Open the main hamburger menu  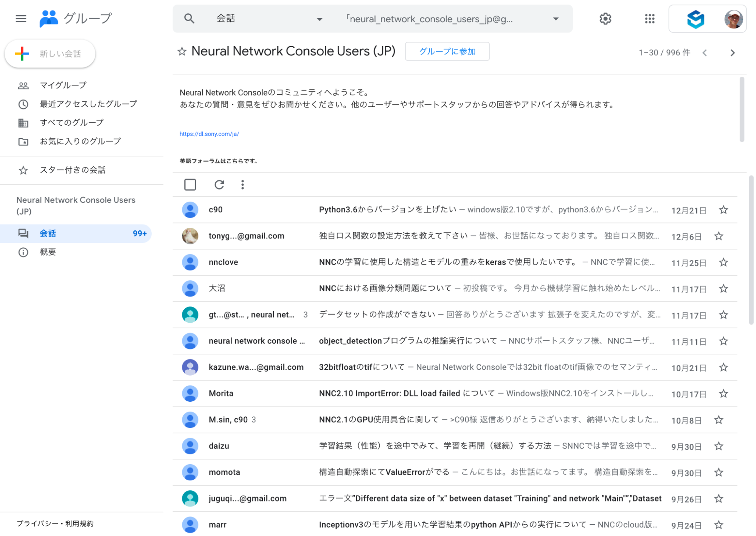tap(21, 19)
